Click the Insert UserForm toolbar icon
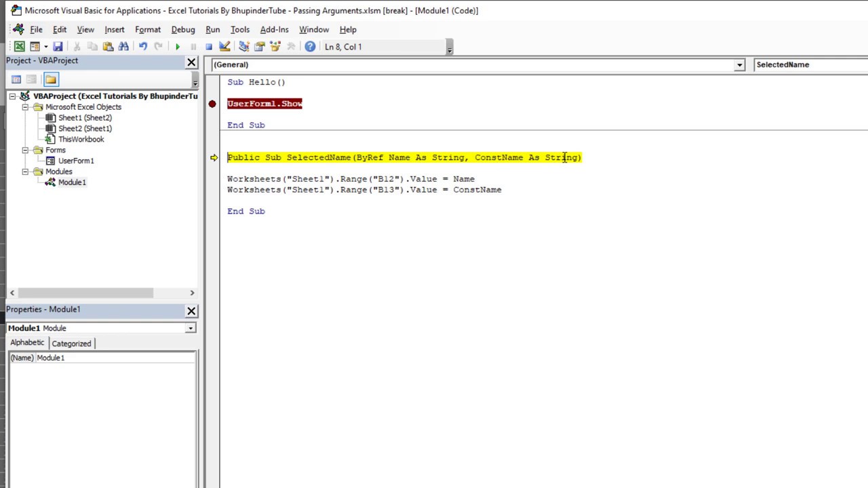The width and height of the screenshot is (868, 488). (35, 47)
